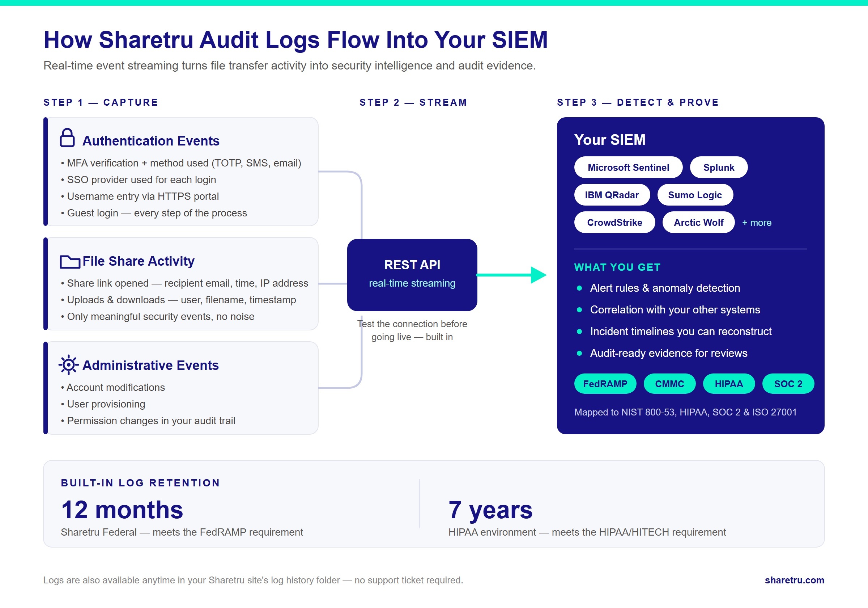The width and height of the screenshot is (868, 608).
Task: Click the footer note about log history folder
Action: click(253, 580)
